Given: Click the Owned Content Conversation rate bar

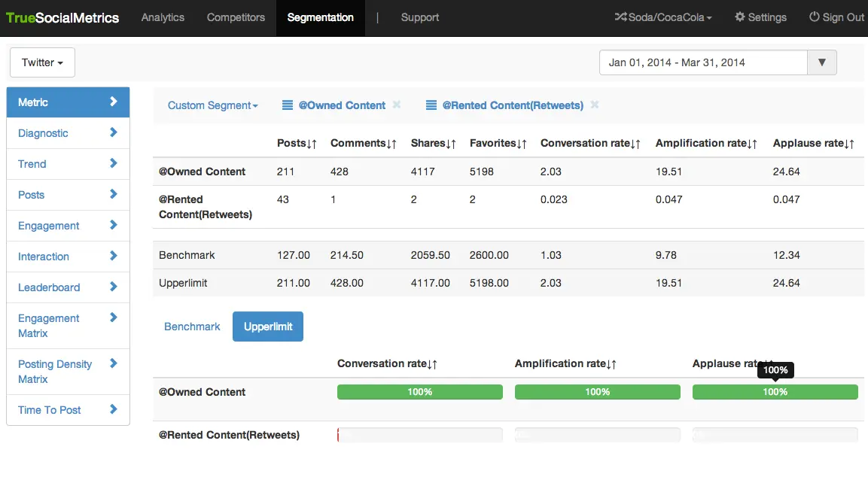Looking at the screenshot, I should [419, 392].
